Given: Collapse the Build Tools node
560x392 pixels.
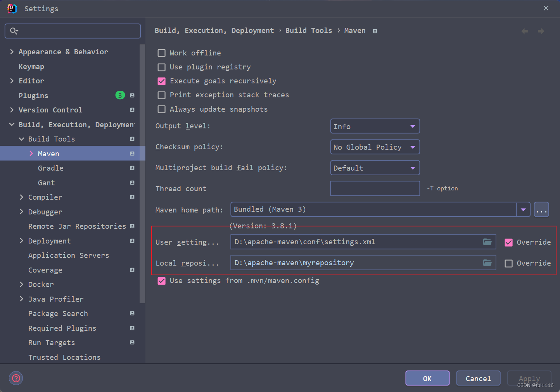Looking at the screenshot, I should pyautogui.click(x=21, y=139).
